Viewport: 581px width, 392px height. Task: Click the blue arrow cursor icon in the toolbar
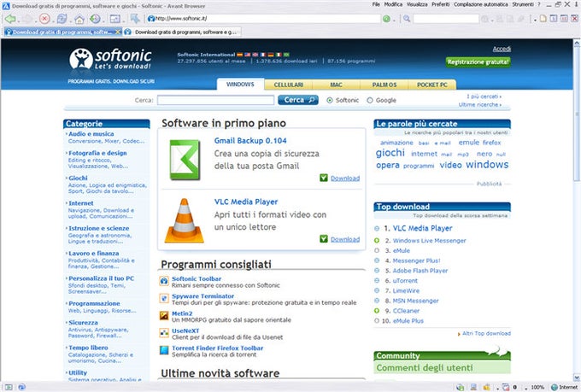(135, 18)
